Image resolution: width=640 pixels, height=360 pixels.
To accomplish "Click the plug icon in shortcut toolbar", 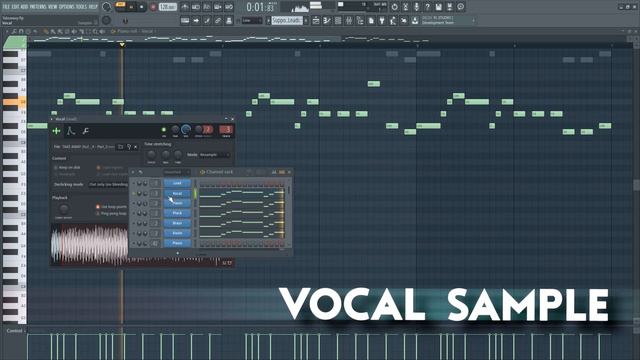I will coord(382,20).
